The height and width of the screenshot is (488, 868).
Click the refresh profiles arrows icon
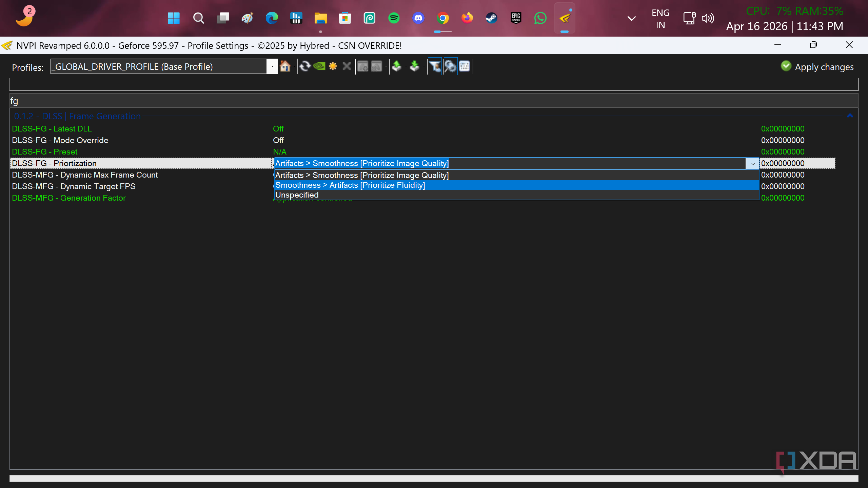pos(305,66)
